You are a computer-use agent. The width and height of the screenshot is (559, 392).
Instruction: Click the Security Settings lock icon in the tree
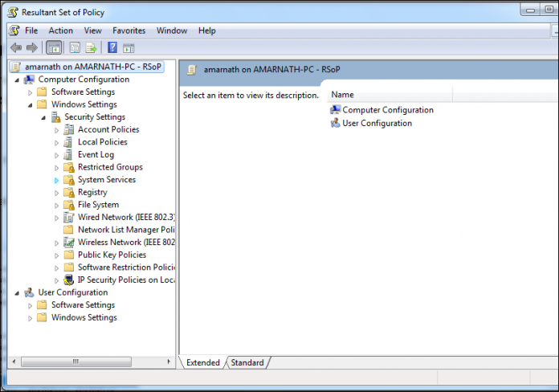click(55, 117)
